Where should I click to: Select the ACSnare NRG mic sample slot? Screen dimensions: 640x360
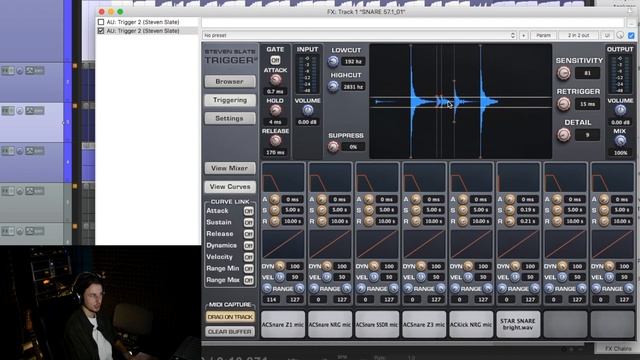330,324
